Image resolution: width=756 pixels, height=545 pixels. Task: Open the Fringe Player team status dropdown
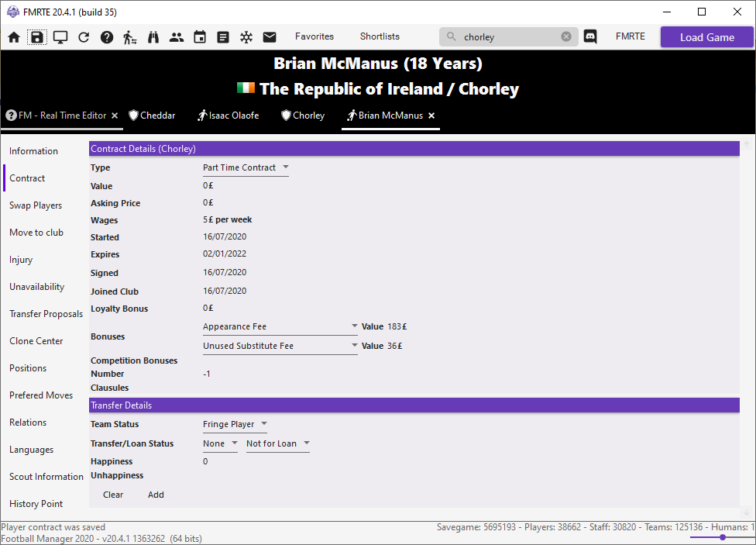[x=235, y=424]
